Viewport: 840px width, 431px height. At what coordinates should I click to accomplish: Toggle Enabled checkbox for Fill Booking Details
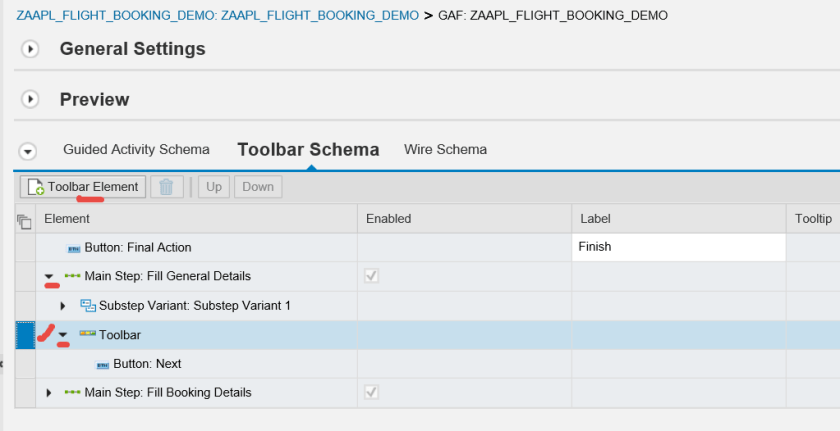pyautogui.click(x=372, y=392)
